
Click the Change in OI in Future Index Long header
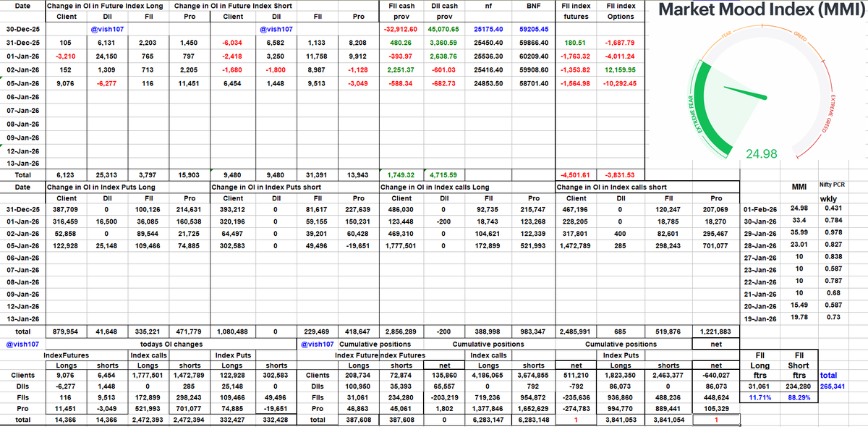(105, 5)
